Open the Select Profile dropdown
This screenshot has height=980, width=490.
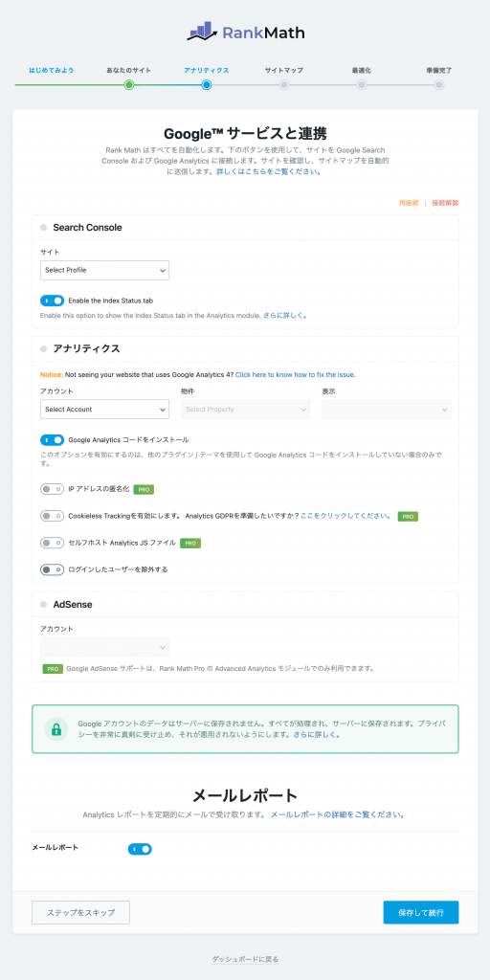coord(104,270)
